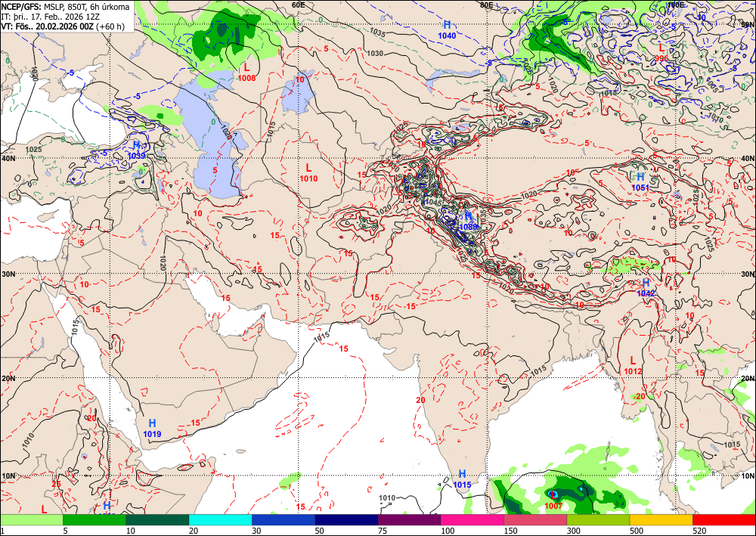The height and width of the screenshot is (536, 756).
Task: Click the H 1039 high pressure marker
Action: (136, 150)
